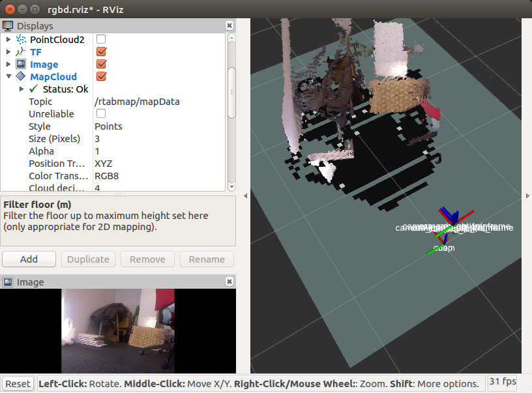Click the Displays panel monitor icon

pos(8,26)
